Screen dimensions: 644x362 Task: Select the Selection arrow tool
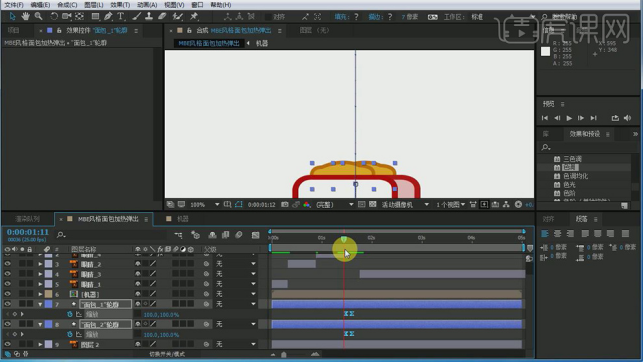pos(12,16)
